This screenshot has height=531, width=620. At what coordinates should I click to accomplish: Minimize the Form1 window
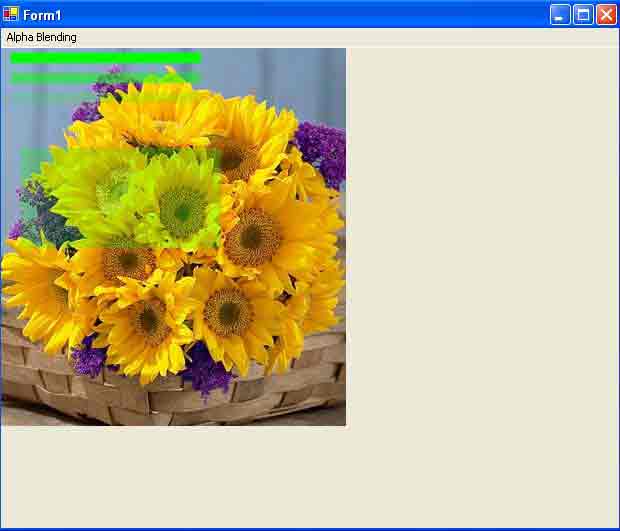560,15
